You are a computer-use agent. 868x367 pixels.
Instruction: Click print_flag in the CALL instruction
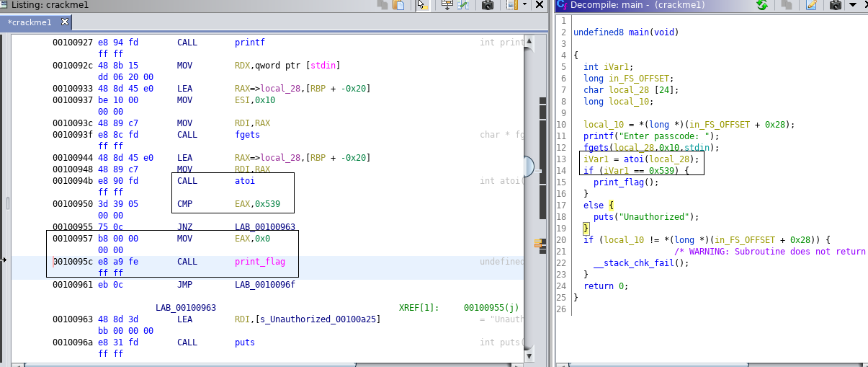tap(259, 262)
